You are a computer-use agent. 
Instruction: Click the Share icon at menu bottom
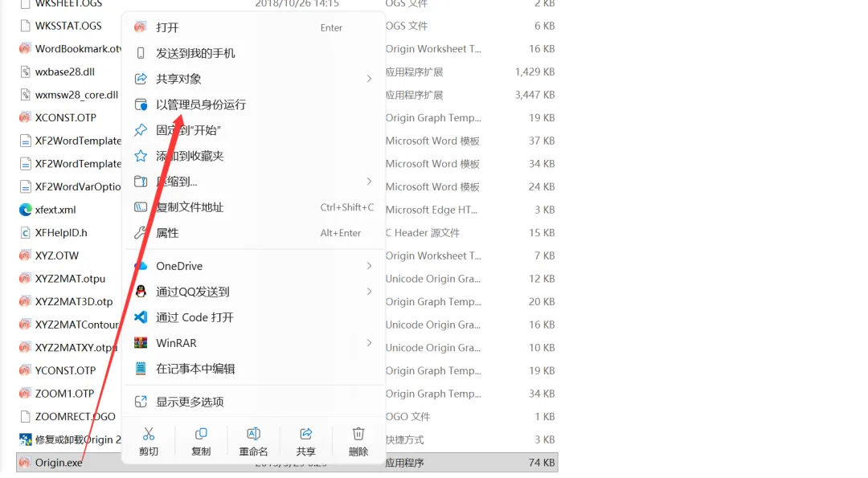point(305,434)
